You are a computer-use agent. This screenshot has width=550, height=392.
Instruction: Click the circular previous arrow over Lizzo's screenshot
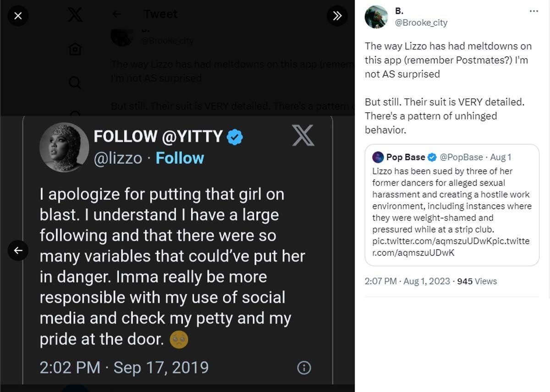(18, 250)
